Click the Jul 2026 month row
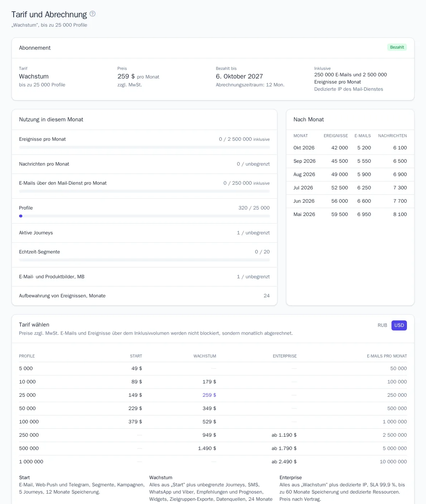Viewport: 426px width, 504px height. [350, 188]
